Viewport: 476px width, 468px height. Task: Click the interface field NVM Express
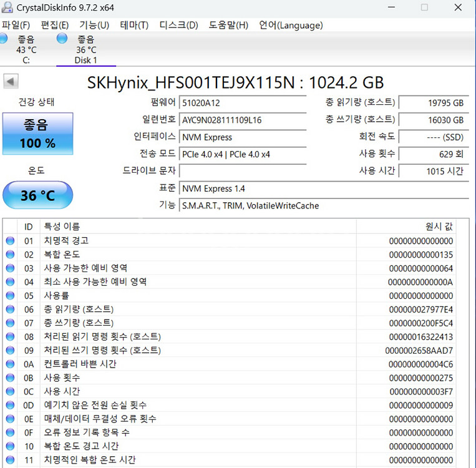coord(243,137)
